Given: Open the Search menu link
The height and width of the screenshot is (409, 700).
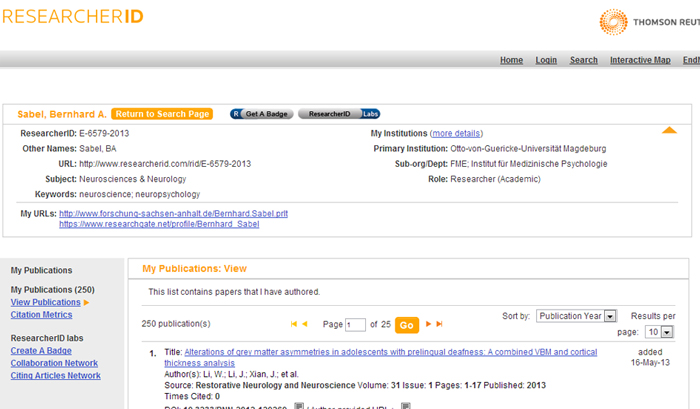Looking at the screenshot, I should [583, 60].
